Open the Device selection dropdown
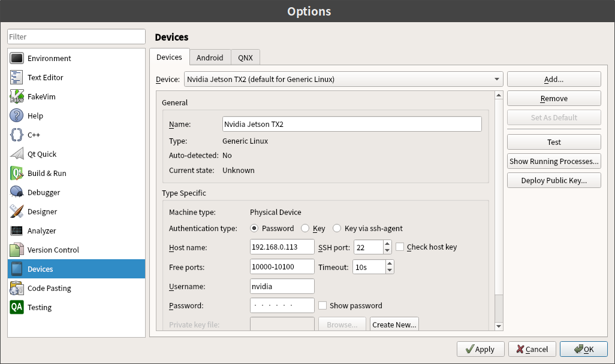 click(x=343, y=79)
